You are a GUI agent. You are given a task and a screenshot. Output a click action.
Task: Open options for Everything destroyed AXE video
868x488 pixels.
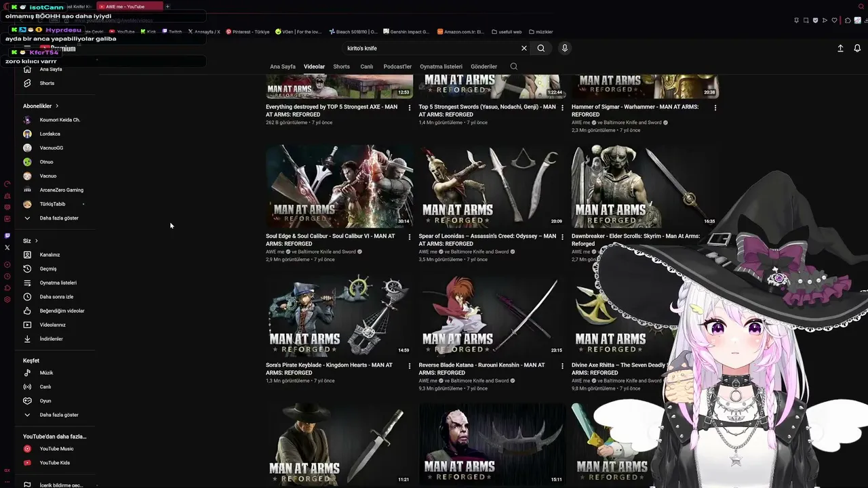[409, 107]
